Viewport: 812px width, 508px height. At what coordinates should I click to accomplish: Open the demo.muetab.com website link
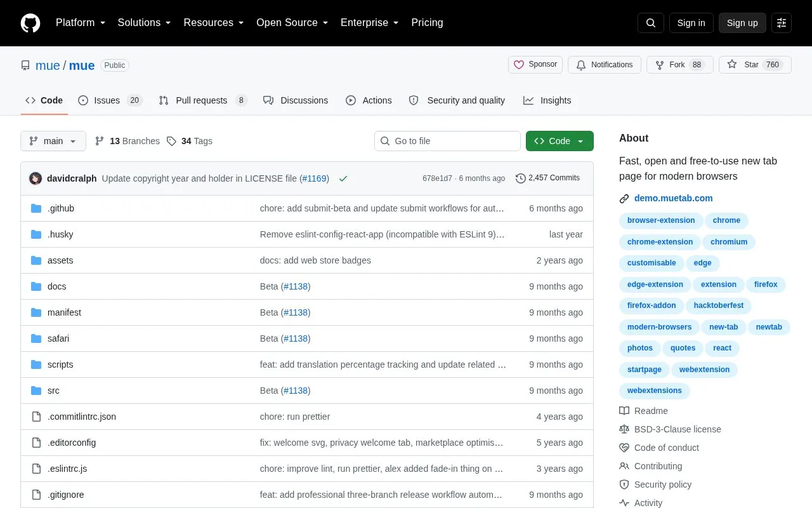point(674,198)
